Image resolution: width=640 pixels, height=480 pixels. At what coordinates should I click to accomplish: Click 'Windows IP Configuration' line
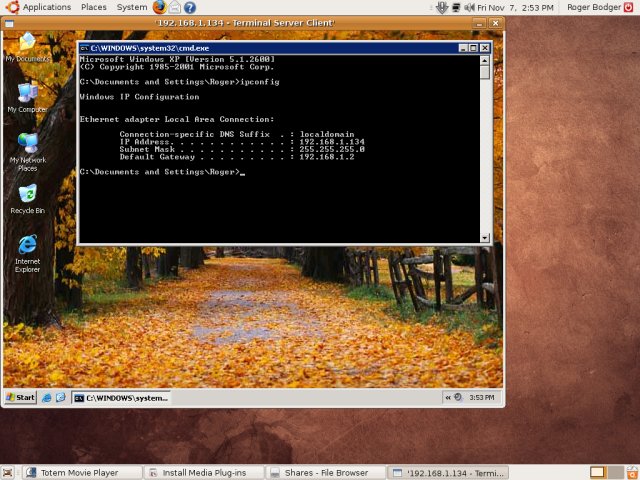pos(139,97)
